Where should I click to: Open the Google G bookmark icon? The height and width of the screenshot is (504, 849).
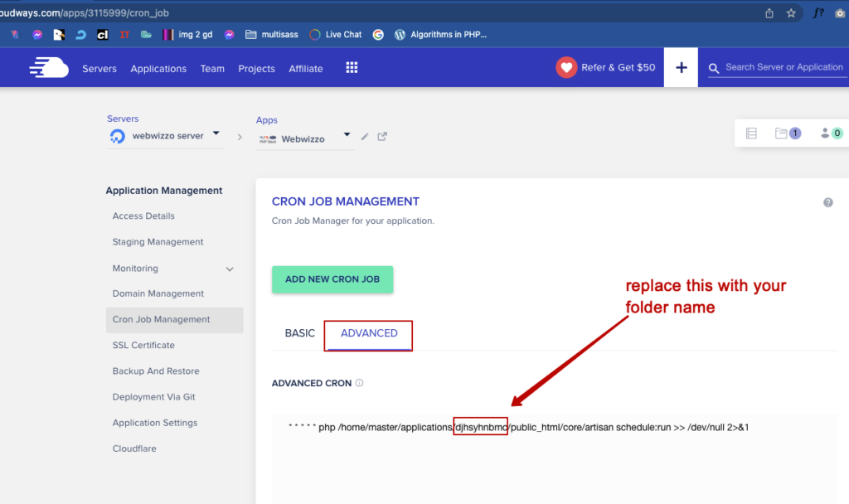click(x=378, y=35)
